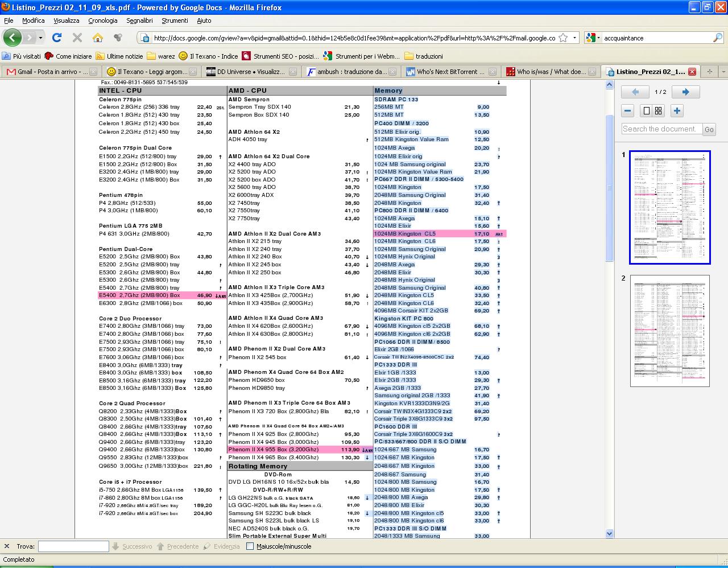Switch to single page view
728x568 pixels.
click(x=646, y=111)
